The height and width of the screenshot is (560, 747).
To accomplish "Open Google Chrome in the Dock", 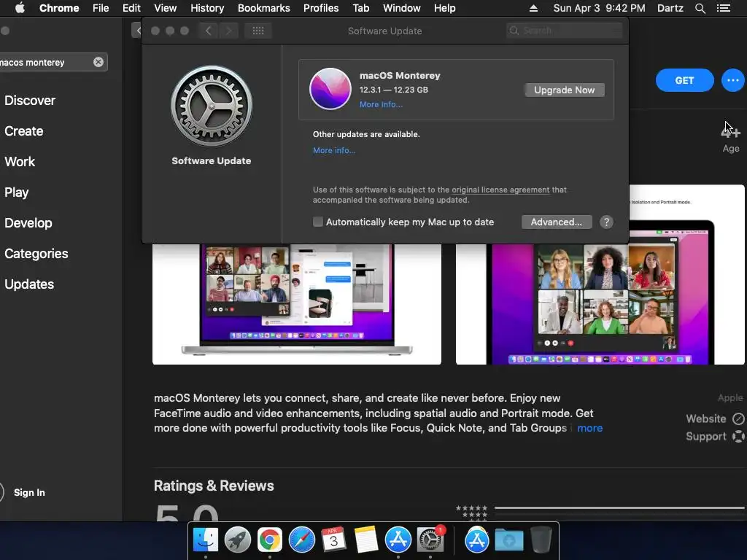I will pyautogui.click(x=270, y=540).
